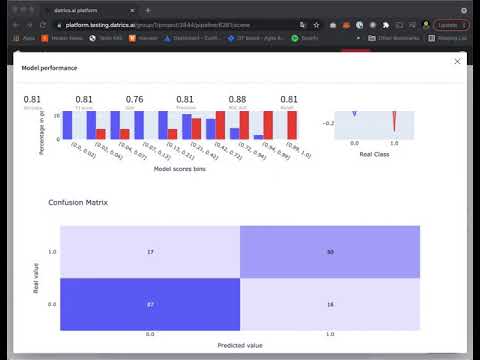Reload the datrics.ai page

click(43, 25)
